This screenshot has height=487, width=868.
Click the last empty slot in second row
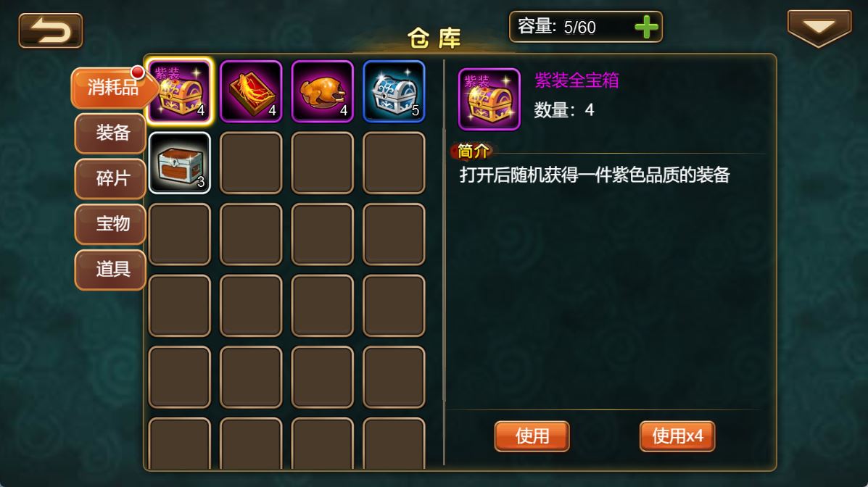(x=394, y=163)
